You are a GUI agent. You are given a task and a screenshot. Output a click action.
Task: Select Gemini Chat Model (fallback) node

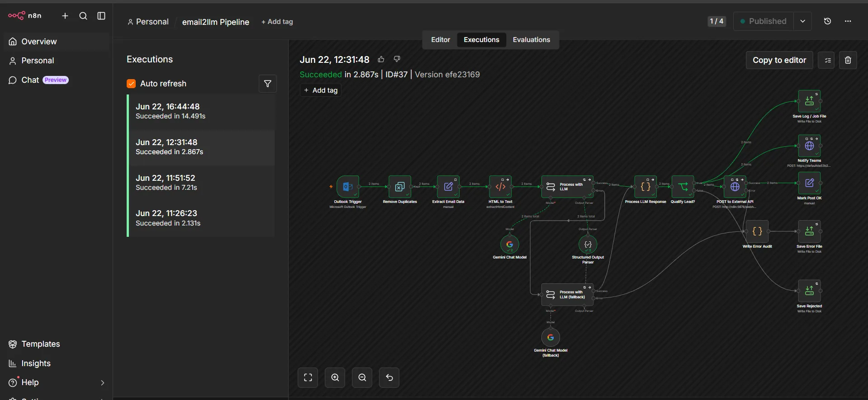tap(550, 338)
